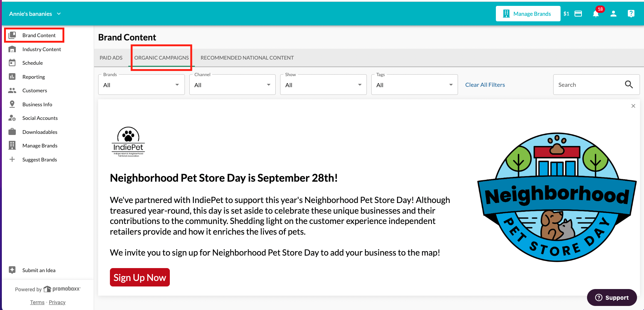Click the promoboxx logo

click(x=62, y=289)
